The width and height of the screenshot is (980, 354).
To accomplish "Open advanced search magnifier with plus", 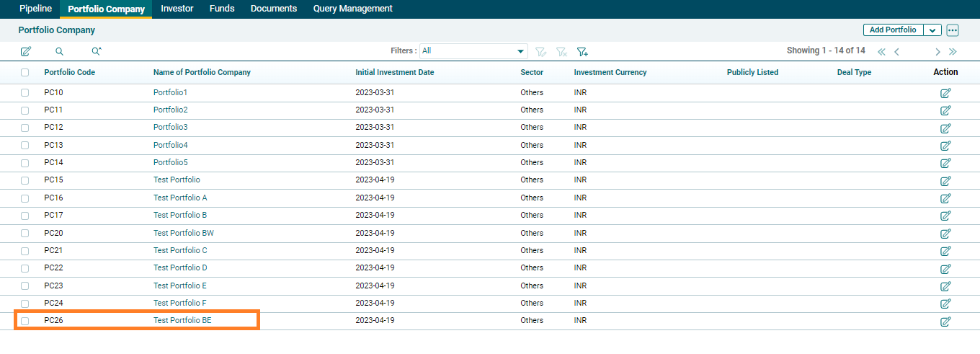I will (97, 51).
